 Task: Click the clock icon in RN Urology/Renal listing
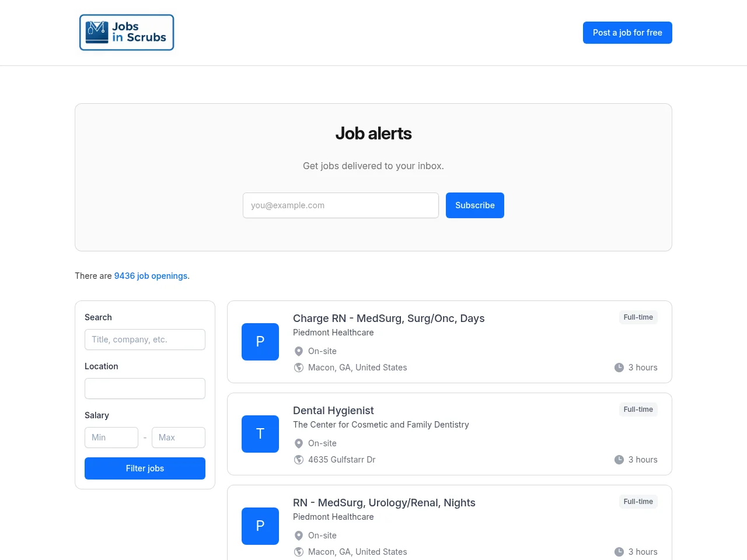pyautogui.click(x=619, y=552)
